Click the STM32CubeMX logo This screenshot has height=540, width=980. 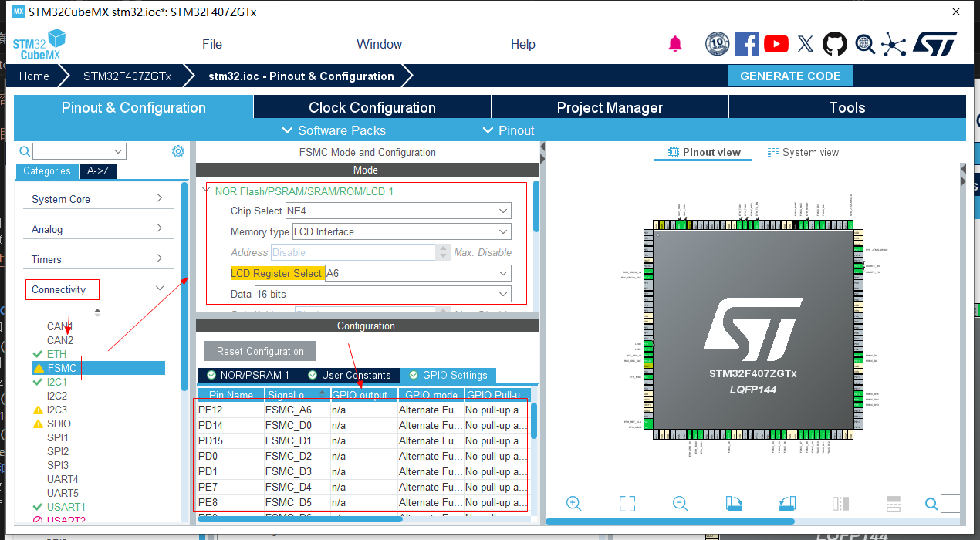[39, 44]
